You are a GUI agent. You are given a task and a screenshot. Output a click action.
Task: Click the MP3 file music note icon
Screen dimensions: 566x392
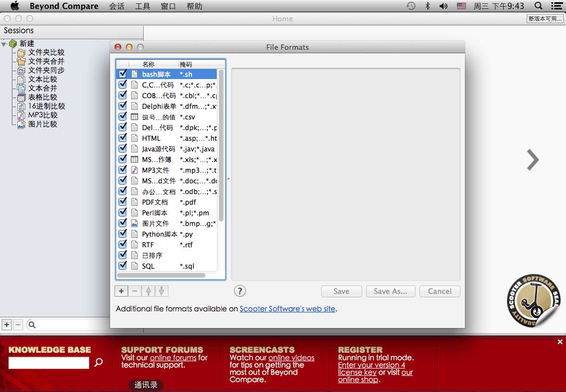pyautogui.click(x=134, y=170)
